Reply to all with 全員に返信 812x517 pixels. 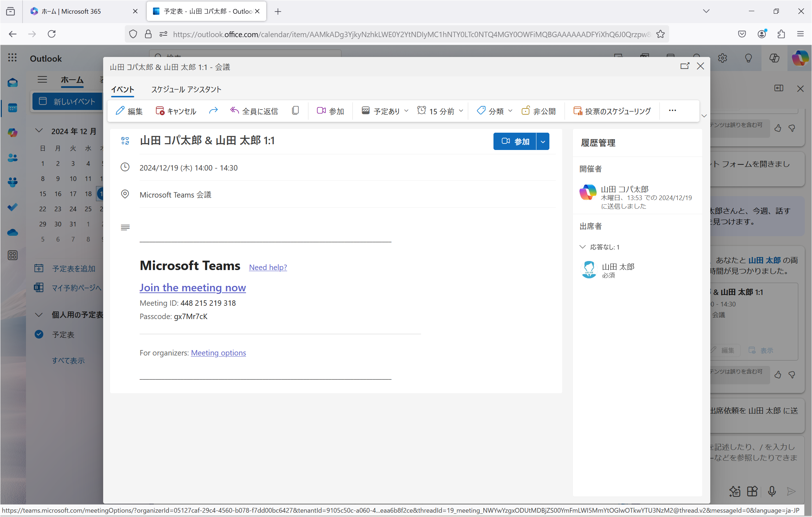(254, 111)
